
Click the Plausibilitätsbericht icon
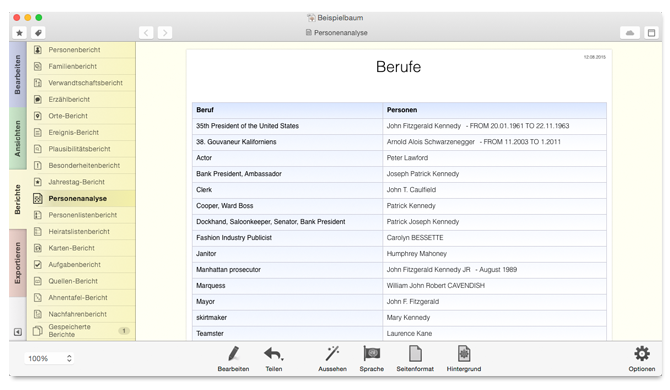point(38,149)
